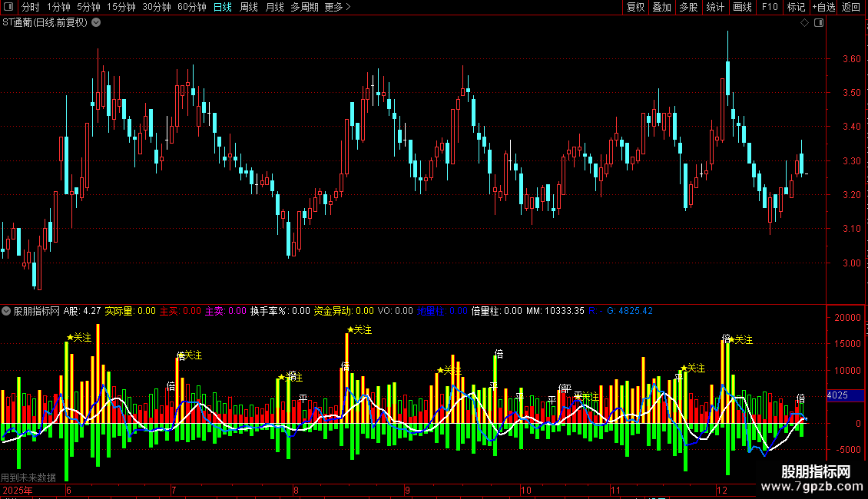Click month 11 marker on time axis

pyautogui.click(x=615, y=490)
